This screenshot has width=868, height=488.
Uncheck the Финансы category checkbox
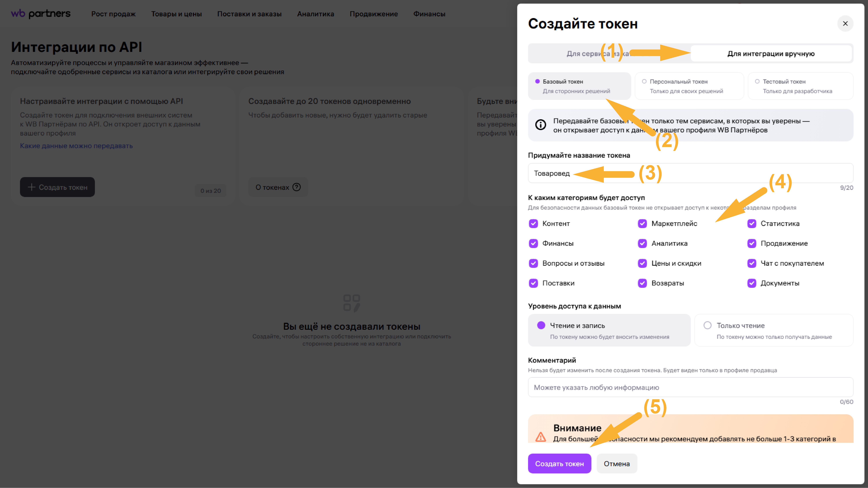[533, 244]
